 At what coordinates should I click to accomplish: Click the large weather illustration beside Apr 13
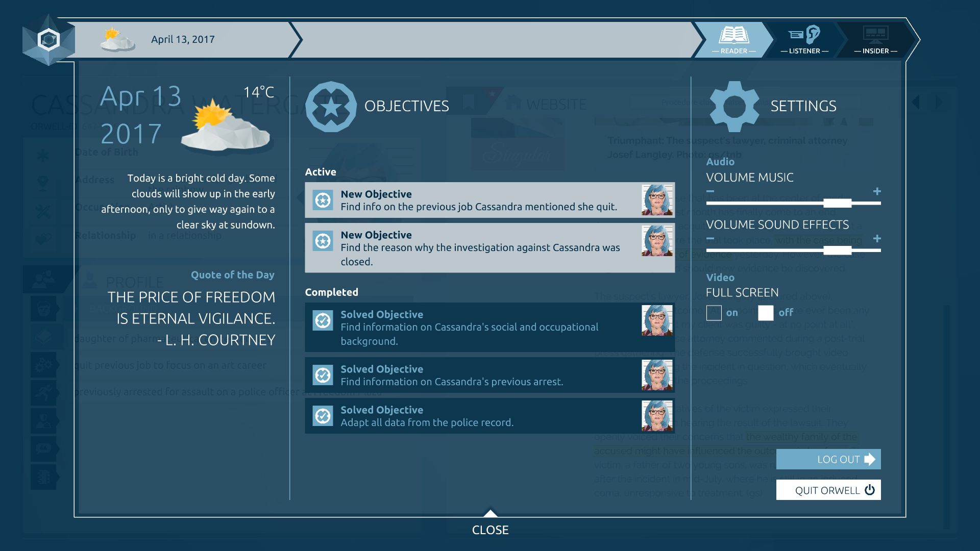click(225, 127)
